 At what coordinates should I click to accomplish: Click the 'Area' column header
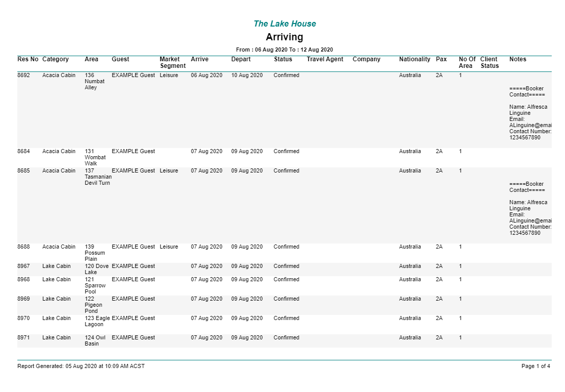91,59
